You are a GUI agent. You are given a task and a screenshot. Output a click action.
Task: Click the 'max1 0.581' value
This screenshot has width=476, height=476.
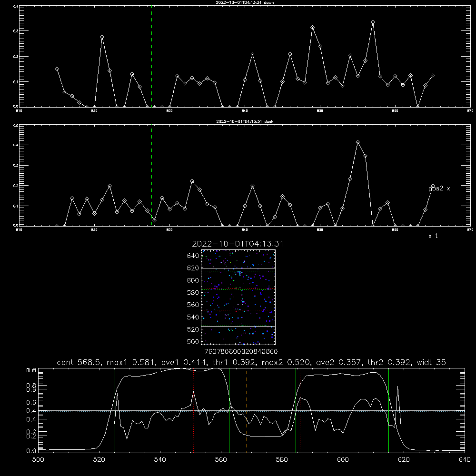[131, 362]
